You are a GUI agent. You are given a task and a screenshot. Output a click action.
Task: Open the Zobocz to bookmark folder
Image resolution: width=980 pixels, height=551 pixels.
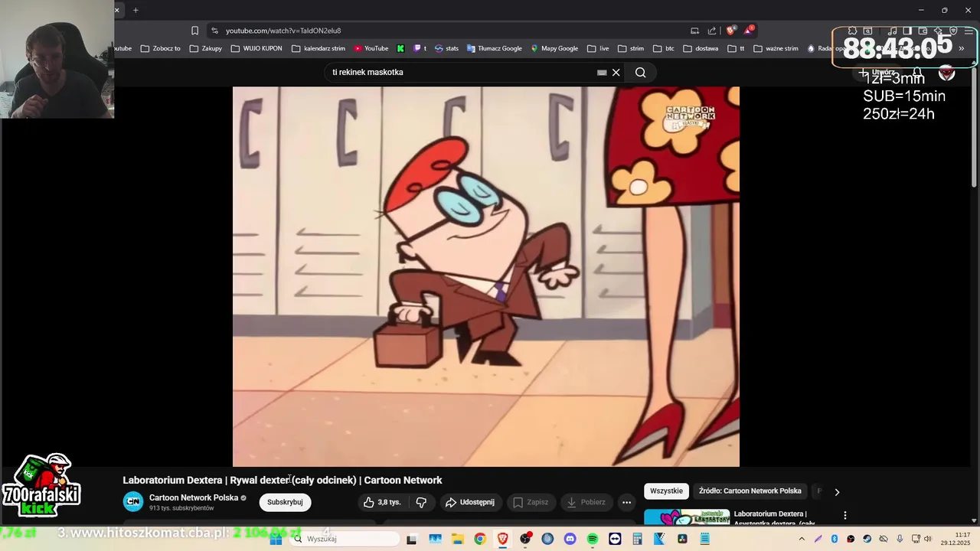coord(161,48)
